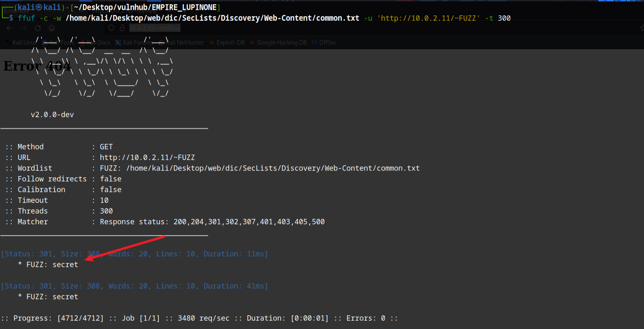Open the Kali NetHunter bookmark
Image resolution: width=644 pixels, height=329 pixels.
[184, 42]
